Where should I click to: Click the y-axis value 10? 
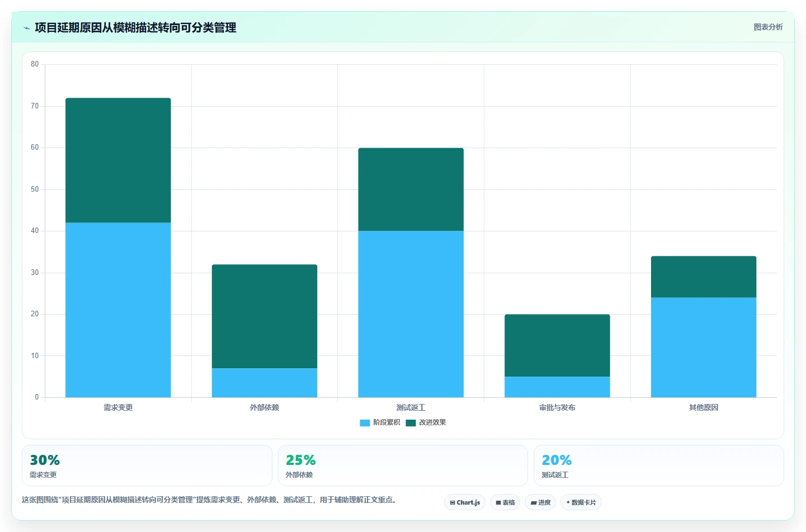pyautogui.click(x=35, y=356)
